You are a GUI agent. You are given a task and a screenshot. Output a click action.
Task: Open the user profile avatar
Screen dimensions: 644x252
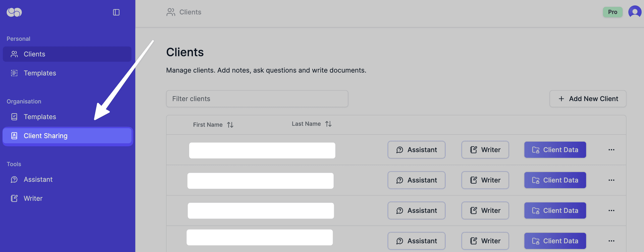pos(634,12)
